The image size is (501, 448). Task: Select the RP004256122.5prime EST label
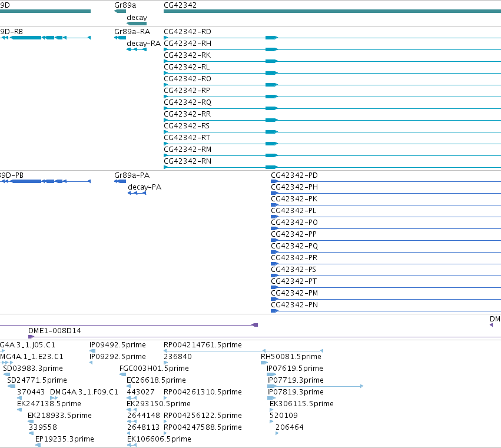(x=203, y=416)
